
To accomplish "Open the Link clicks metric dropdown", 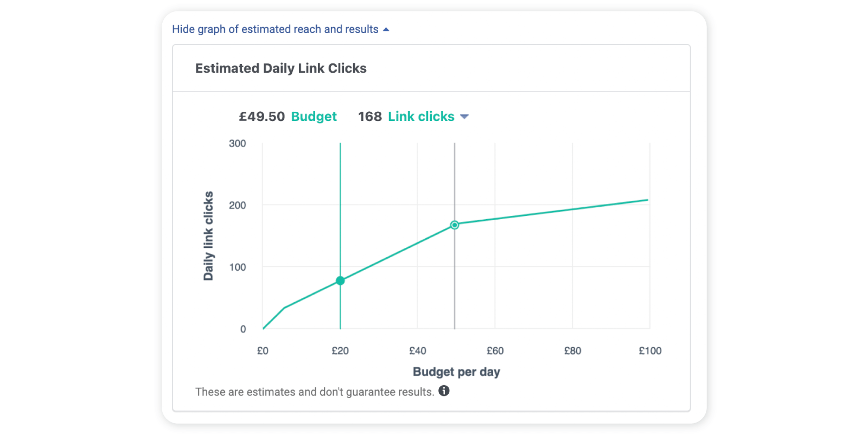I will click(x=421, y=116).
